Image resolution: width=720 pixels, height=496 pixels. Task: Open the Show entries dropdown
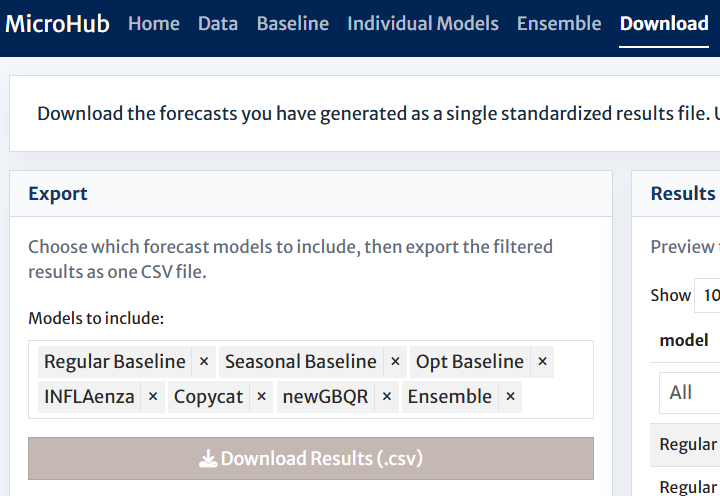tap(708, 295)
